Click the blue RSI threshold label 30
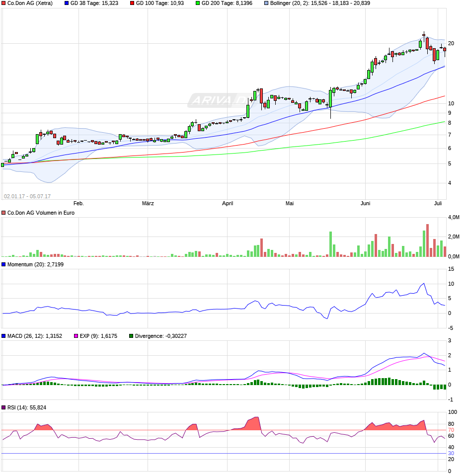This screenshot has height=476, width=467. tap(451, 454)
